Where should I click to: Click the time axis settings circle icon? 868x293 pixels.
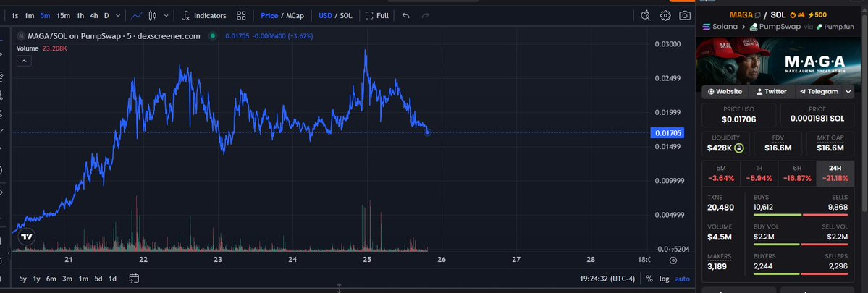point(673,260)
